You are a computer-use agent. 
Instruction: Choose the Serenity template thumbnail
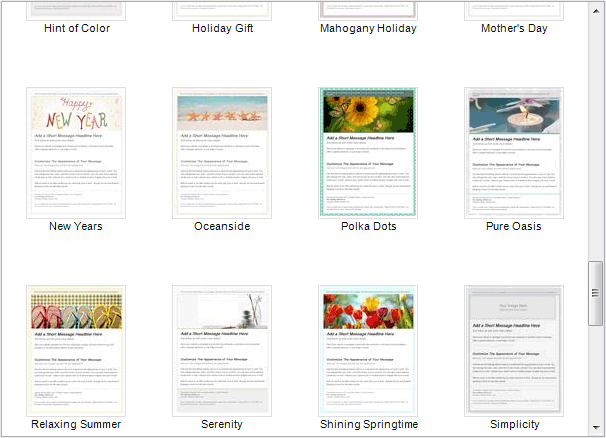click(x=222, y=350)
